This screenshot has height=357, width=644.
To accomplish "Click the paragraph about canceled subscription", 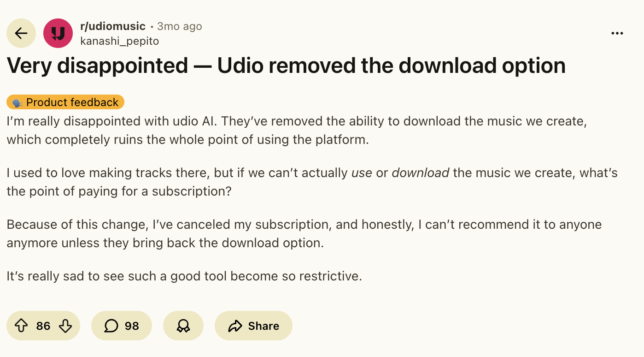I will (x=304, y=233).
